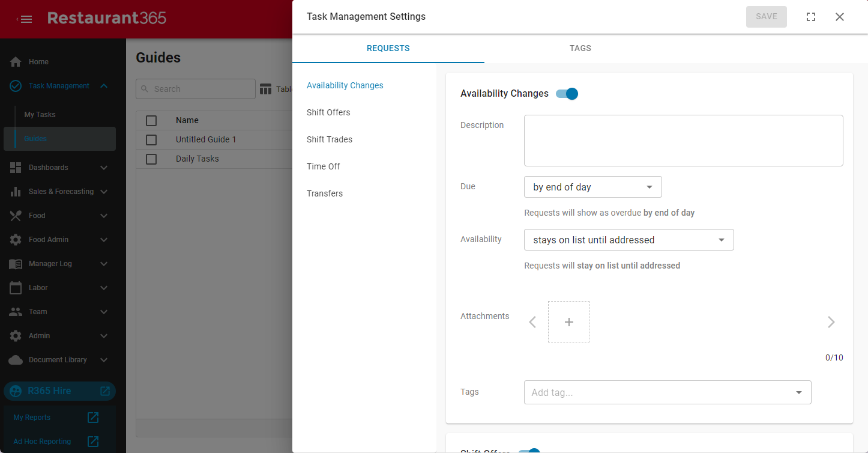868x453 pixels.
Task: Check the Daily Tasks checkbox
Action: tap(151, 159)
